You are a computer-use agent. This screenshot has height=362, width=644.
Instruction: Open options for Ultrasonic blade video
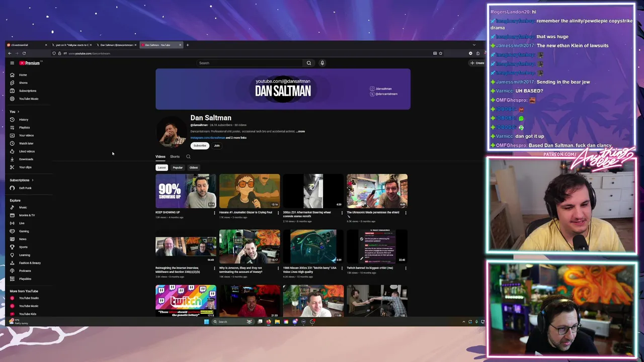[406, 213]
